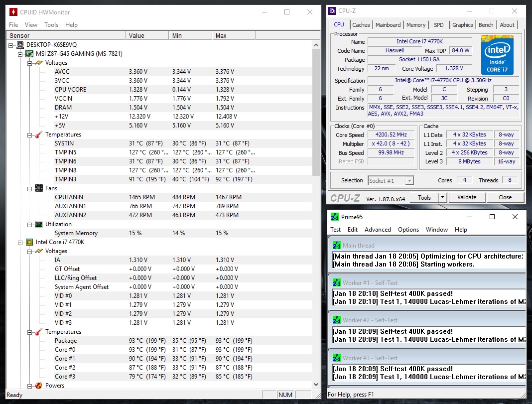Open HWMonitor File menu
Viewport: 532px width, 404px height.
pyautogui.click(x=13, y=25)
